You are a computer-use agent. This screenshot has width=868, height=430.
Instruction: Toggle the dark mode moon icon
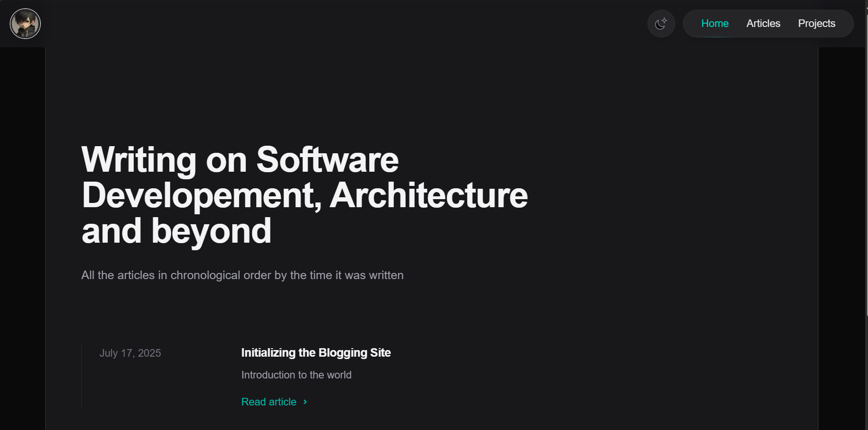[661, 24]
